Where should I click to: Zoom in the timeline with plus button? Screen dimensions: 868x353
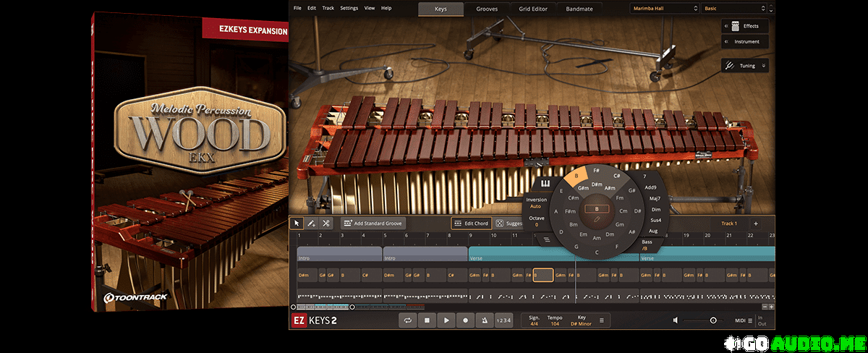tap(772, 307)
